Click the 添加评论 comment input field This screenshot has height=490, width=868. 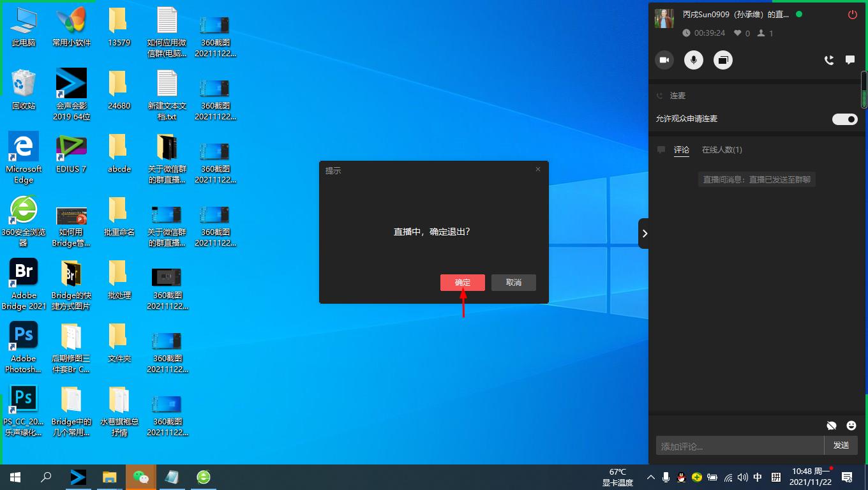point(739,445)
